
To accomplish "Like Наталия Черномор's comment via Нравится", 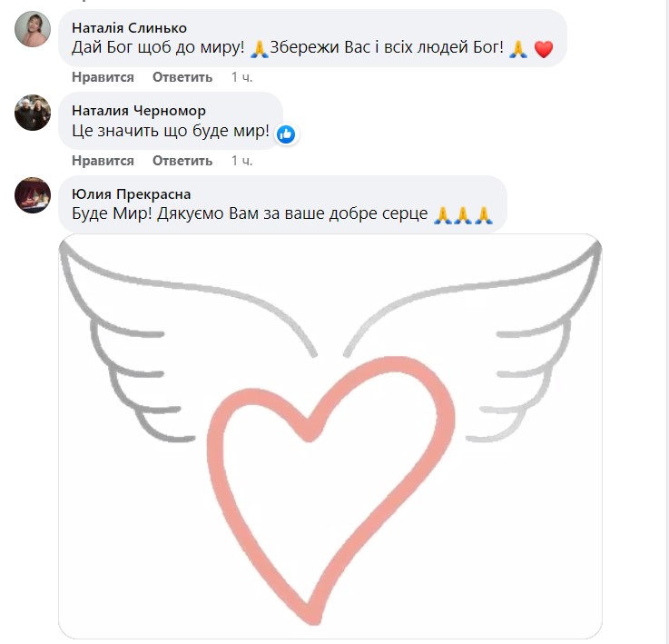I will [x=103, y=161].
